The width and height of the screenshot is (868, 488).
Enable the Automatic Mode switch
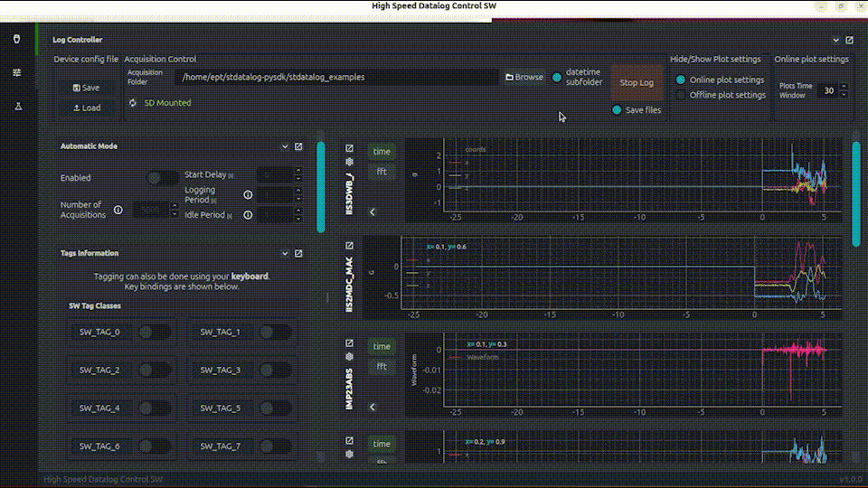(x=162, y=178)
